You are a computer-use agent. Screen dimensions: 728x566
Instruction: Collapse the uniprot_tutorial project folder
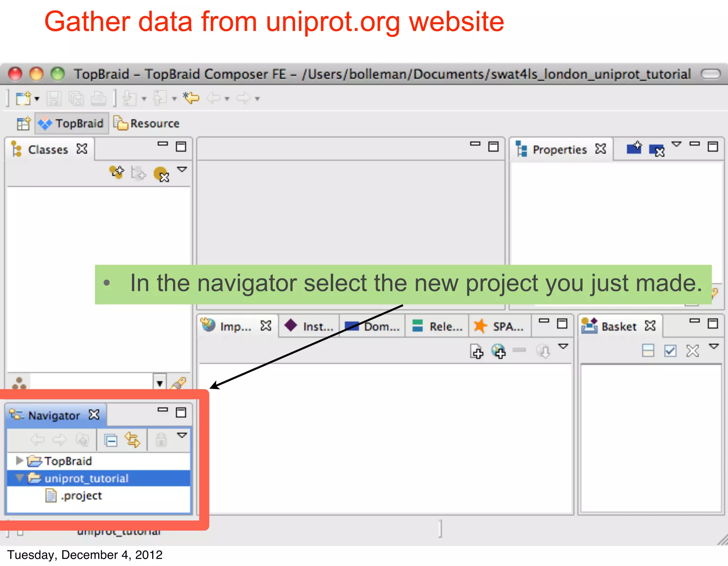tap(20, 478)
